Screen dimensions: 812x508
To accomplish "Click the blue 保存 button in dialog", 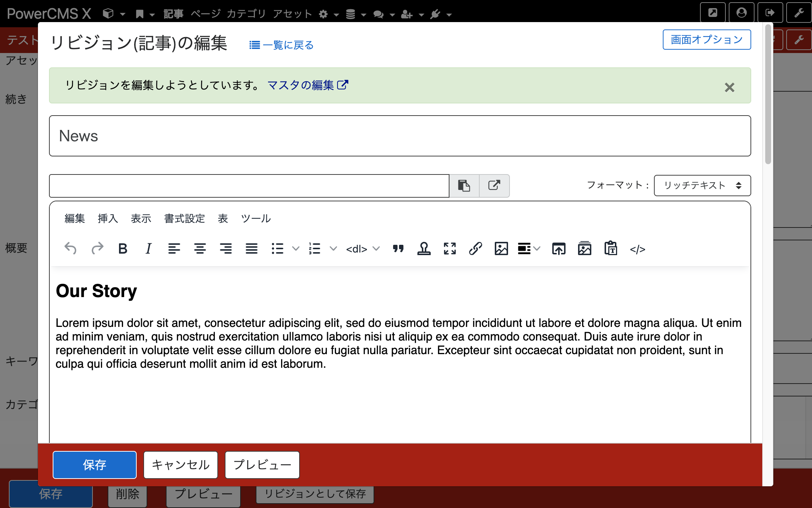I will (x=95, y=465).
